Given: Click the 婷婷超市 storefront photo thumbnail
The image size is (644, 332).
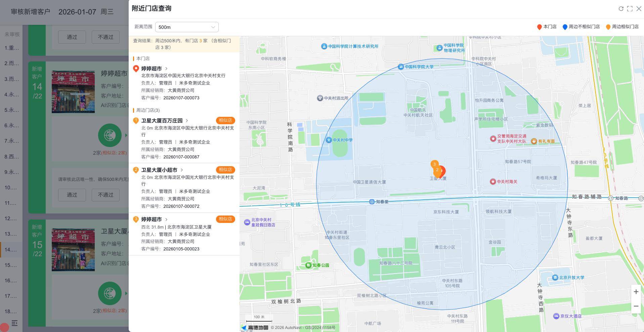Looking at the screenshot, I should tap(73, 92).
